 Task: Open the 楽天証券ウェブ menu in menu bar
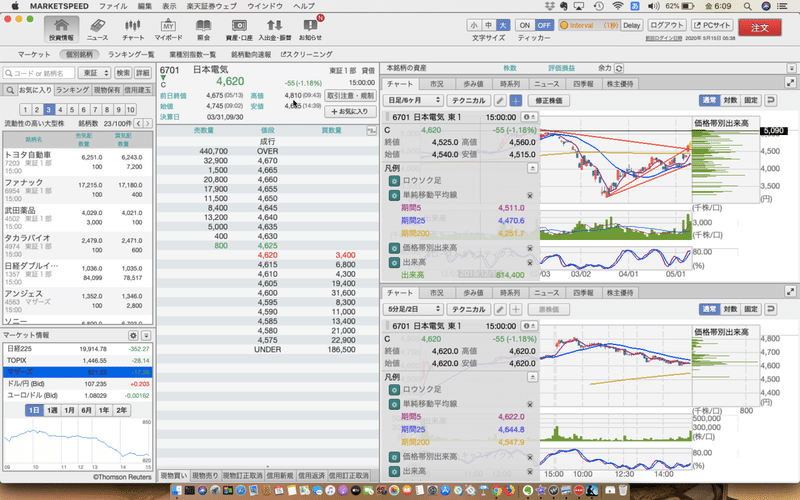click(x=212, y=6)
